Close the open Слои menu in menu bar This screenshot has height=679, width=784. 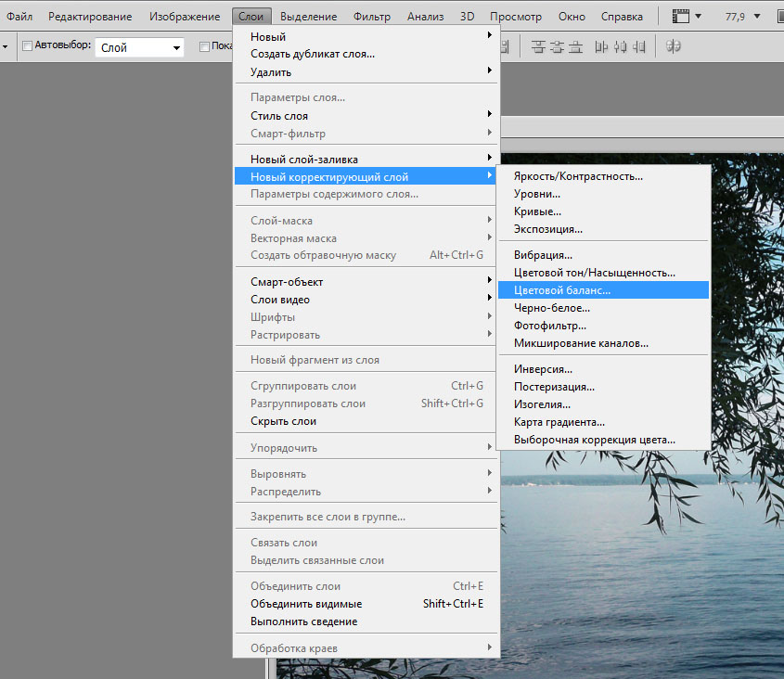[251, 17]
